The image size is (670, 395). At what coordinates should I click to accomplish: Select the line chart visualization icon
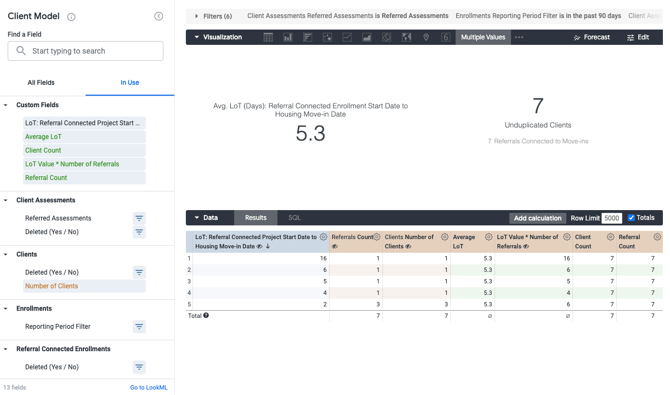[x=347, y=38]
